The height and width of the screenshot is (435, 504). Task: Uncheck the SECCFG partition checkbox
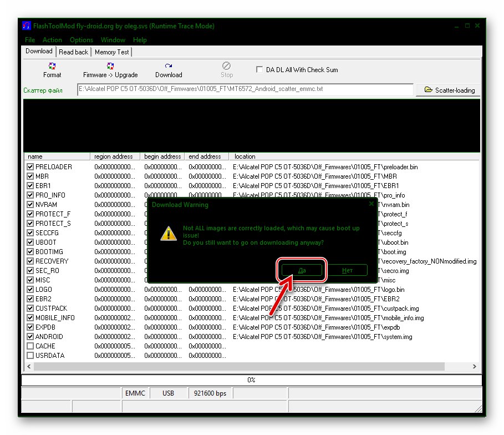pos(30,232)
